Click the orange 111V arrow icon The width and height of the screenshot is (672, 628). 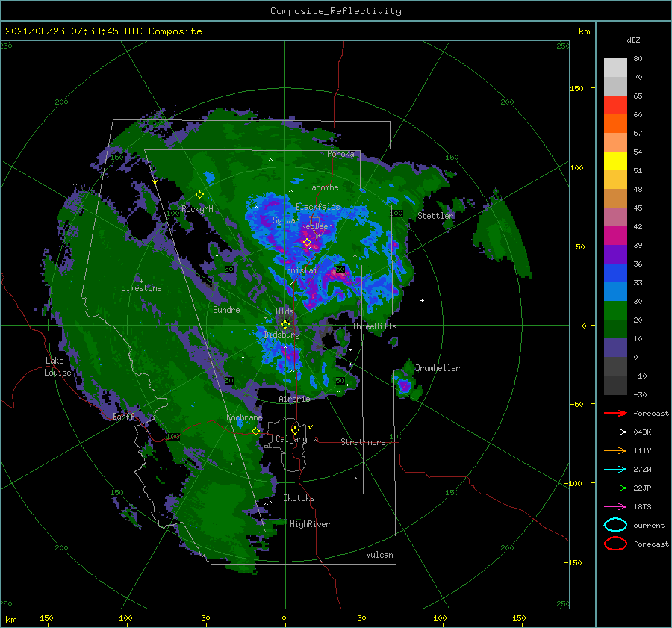[x=615, y=450]
